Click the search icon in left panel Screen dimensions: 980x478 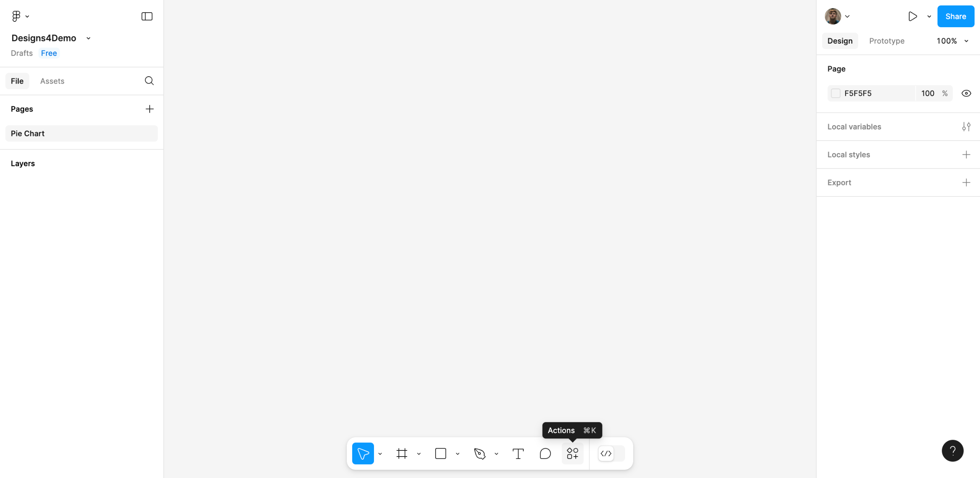(x=149, y=81)
